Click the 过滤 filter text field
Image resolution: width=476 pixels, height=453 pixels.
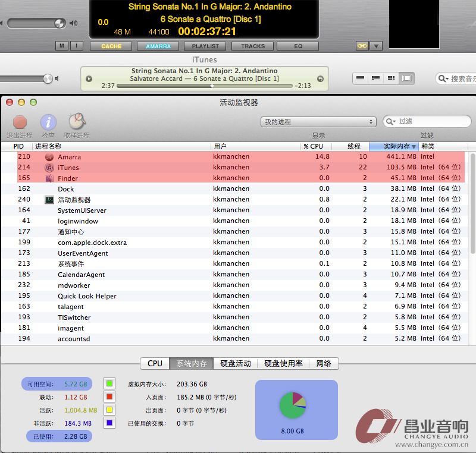point(427,122)
